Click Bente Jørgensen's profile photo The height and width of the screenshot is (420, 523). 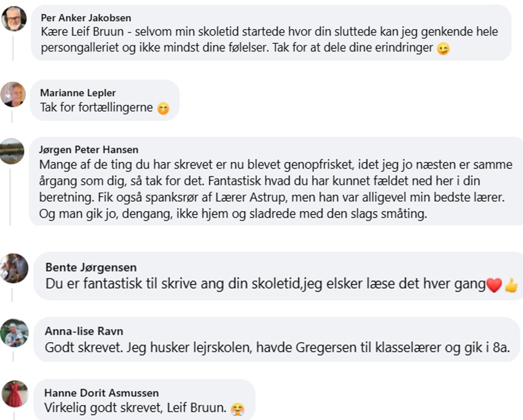pyautogui.click(x=14, y=268)
